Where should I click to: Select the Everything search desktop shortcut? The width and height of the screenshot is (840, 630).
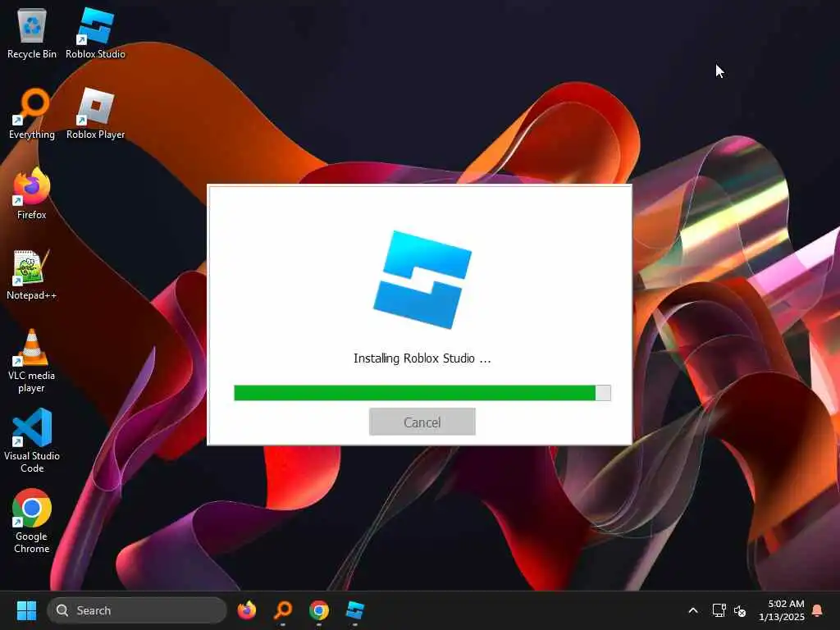[32, 113]
